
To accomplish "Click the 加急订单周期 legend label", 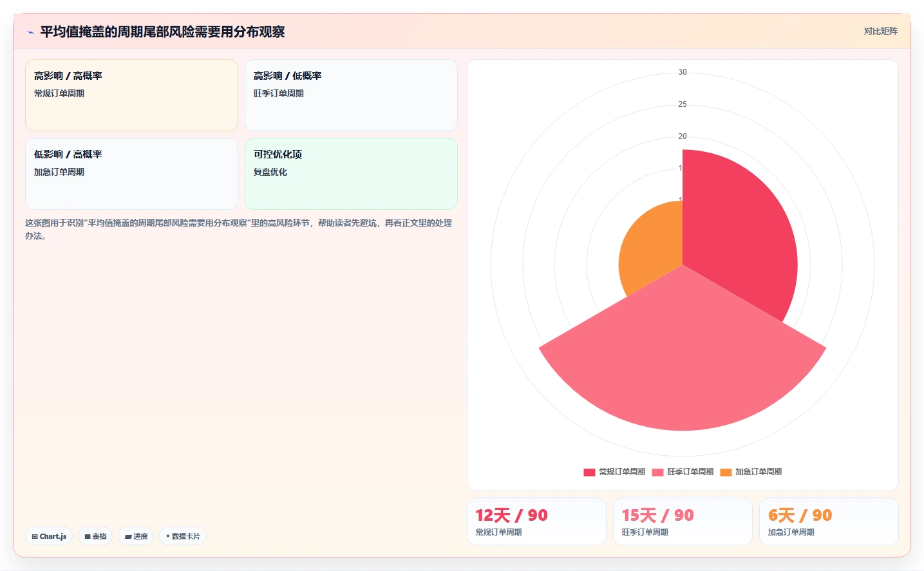I will (x=759, y=472).
